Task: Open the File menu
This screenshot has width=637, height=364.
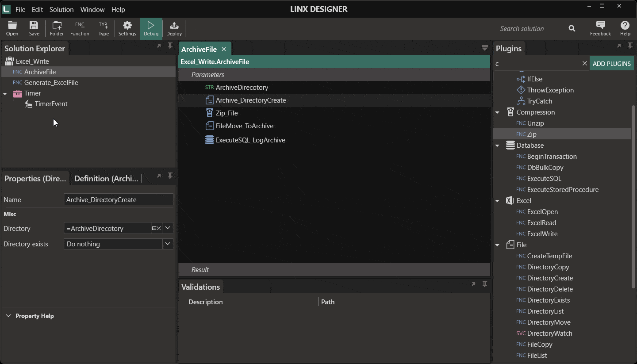Action: pos(20,9)
